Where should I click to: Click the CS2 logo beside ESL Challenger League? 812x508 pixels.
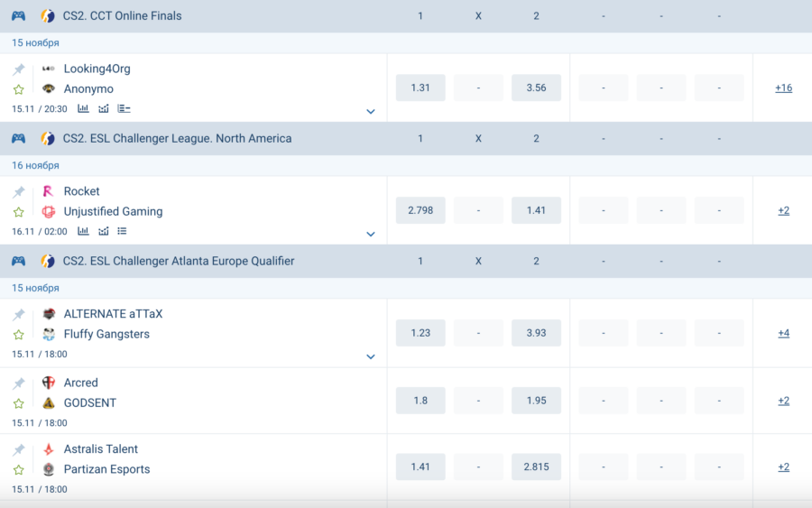48,139
